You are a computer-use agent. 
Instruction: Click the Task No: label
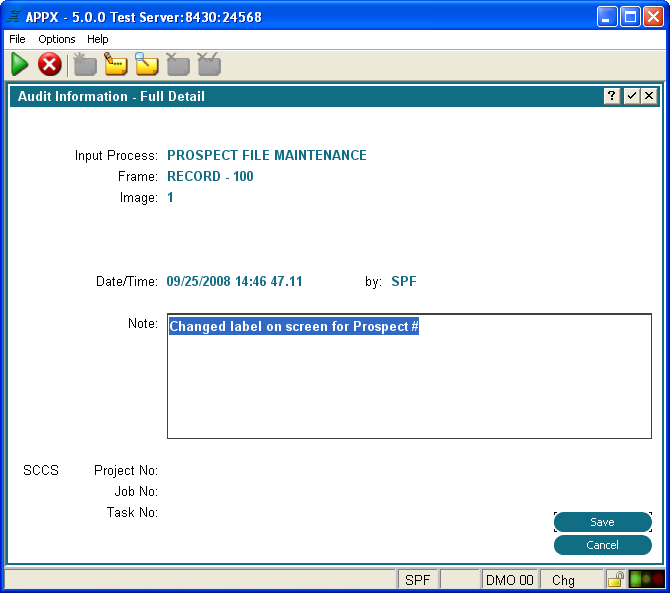click(132, 512)
